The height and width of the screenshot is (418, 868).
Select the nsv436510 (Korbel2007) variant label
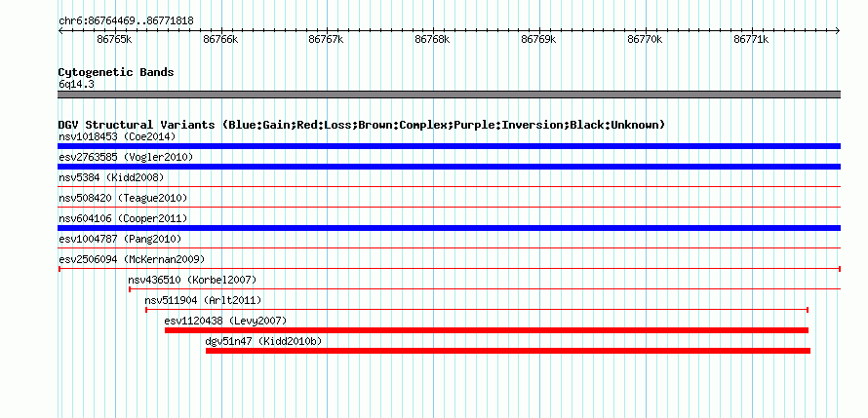(x=193, y=280)
